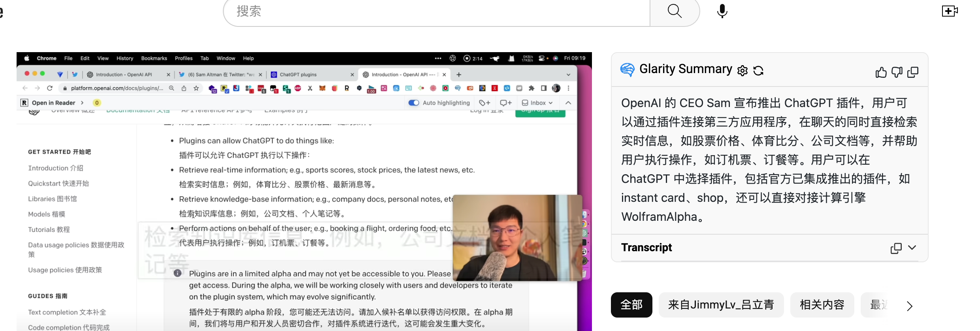Screen dimensions: 980x331
Task: Toggle the Chrome side panel icon
Action: coord(544,88)
